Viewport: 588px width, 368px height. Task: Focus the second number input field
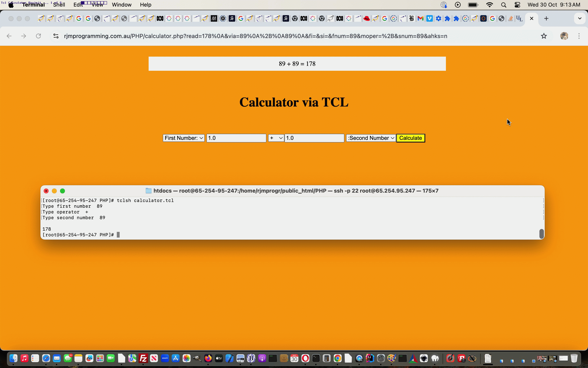[314, 138]
